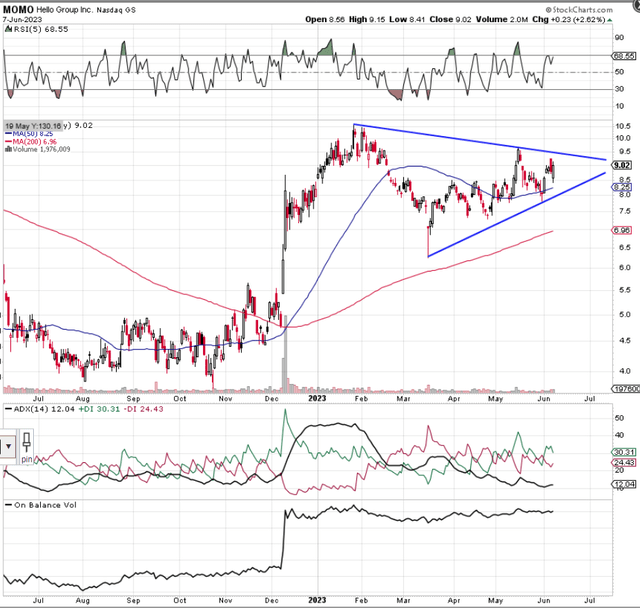Screen dimensions: 640x608
Task: Click the 7-Jun-2023 chart date
Action: coord(22,20)
